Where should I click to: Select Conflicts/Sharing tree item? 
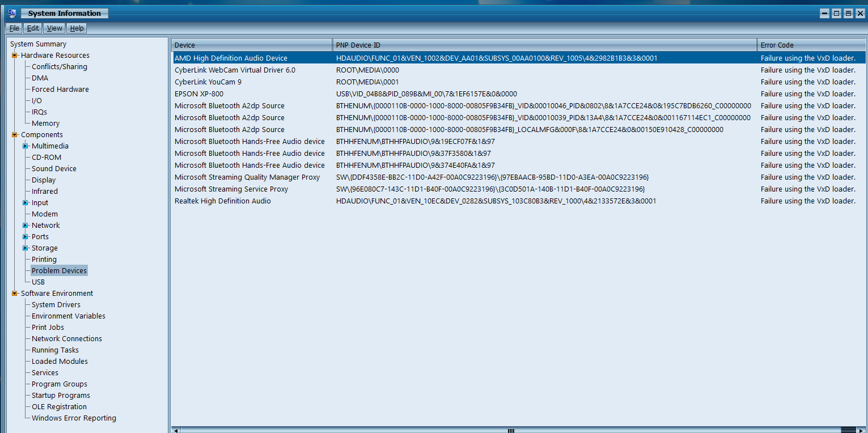click(60, 67)
